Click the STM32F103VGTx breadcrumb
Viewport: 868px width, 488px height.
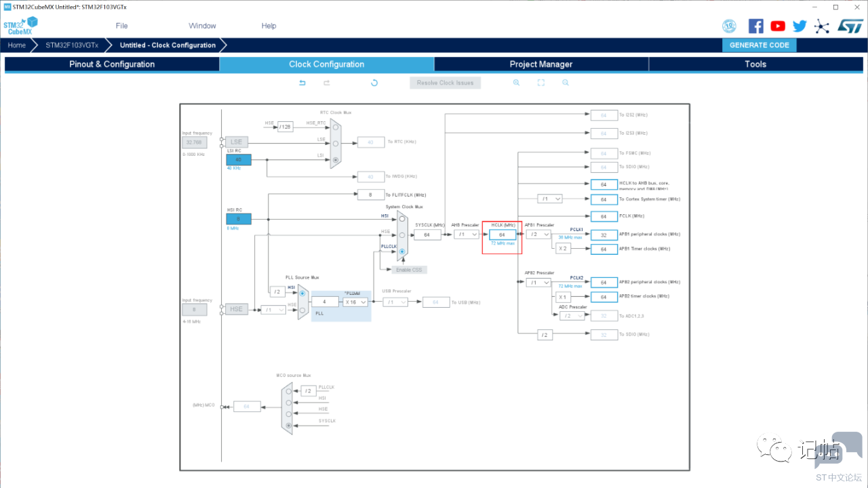click(x=72, y=45)
